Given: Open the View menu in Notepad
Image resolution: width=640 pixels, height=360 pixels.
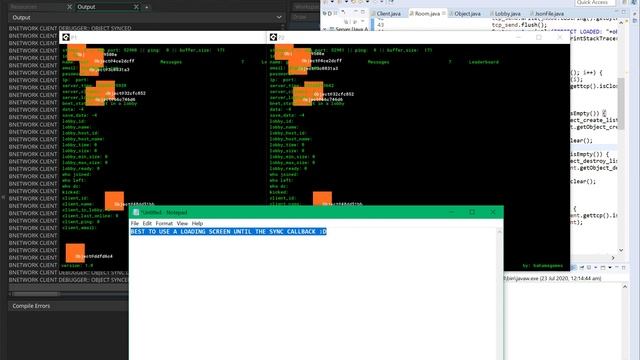Looking at the screenshot, I should (x=182, y=224).
